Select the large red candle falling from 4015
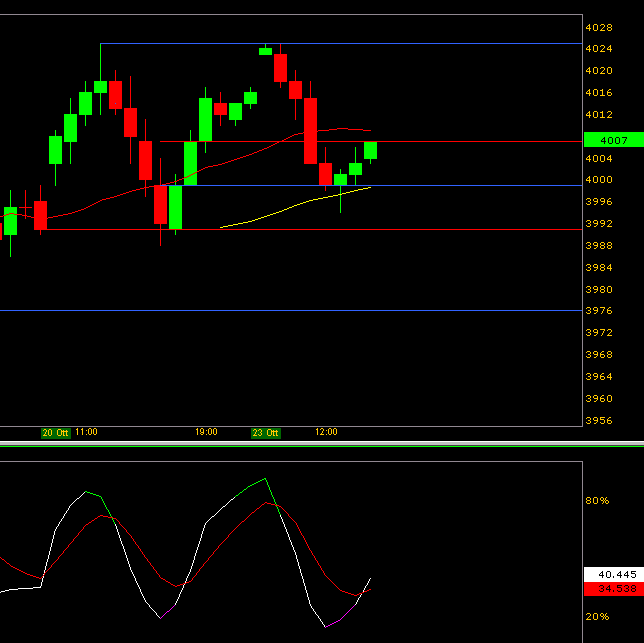The image size is (644, 643). (310, 131)
